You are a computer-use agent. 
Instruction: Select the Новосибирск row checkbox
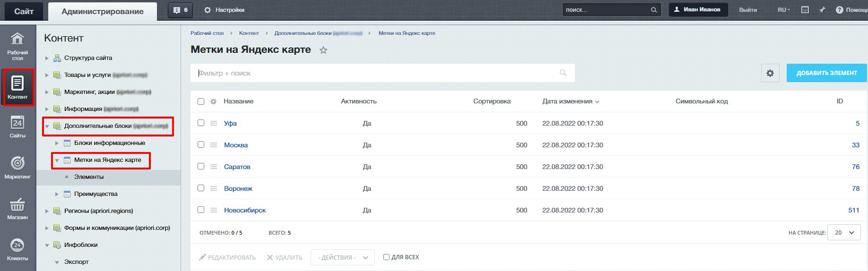[201, 210]
